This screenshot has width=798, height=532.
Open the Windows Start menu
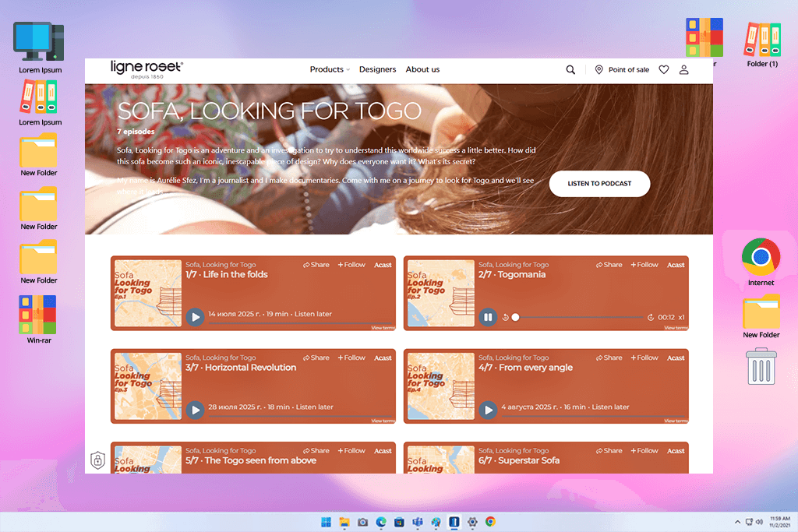click(327, 523)
